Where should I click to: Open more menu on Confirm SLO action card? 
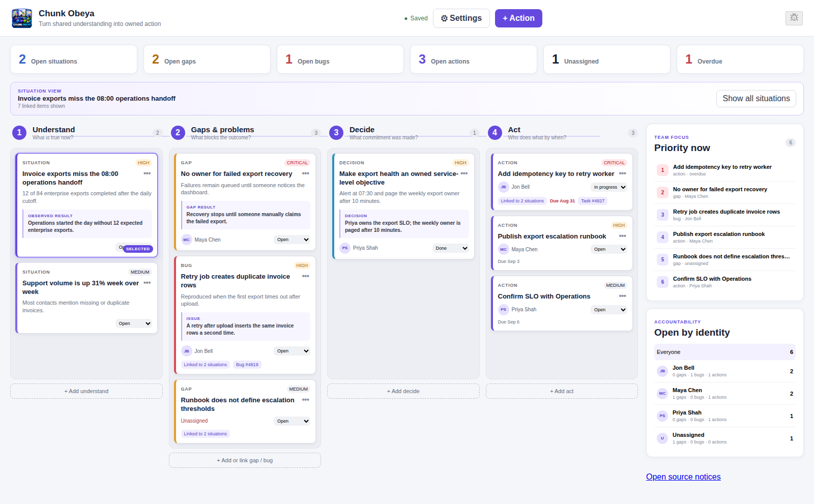623,296
